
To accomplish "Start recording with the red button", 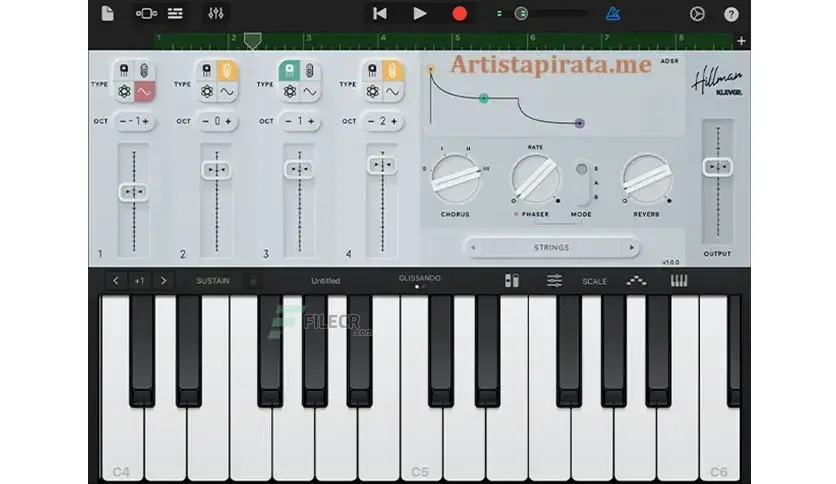I will (460, 13).
